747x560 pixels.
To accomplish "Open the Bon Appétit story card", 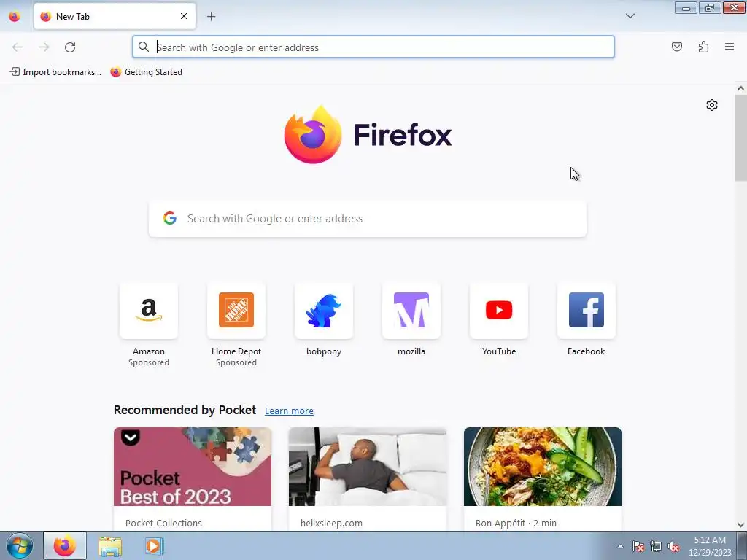I will pyautogui.click(x=543, y=479).
